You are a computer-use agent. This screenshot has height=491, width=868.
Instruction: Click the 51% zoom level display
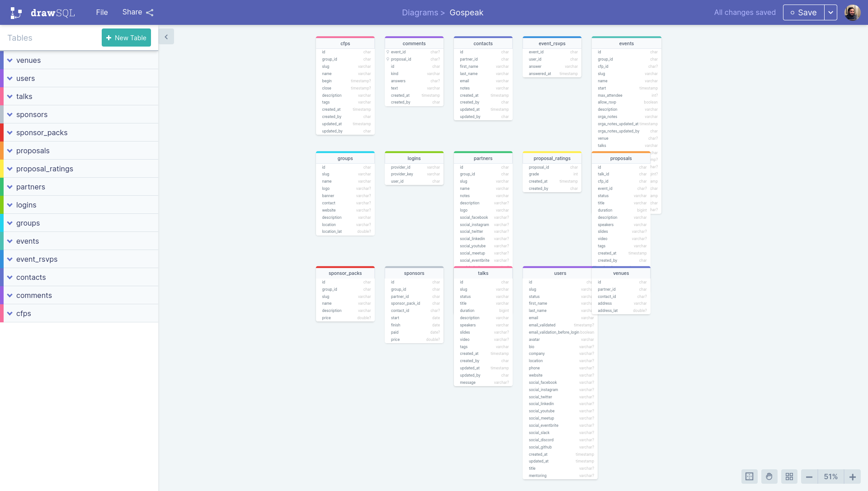pos(831,477)
